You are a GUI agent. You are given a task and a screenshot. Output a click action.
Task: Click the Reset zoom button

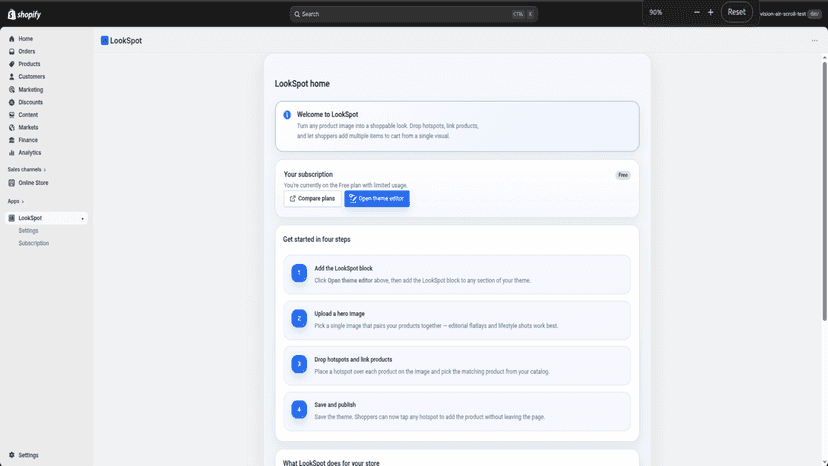[737, 12]
